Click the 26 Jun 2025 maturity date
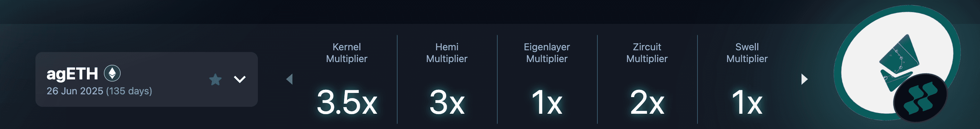The height and width of the screenshot is (129, 980). coord(75,91)
